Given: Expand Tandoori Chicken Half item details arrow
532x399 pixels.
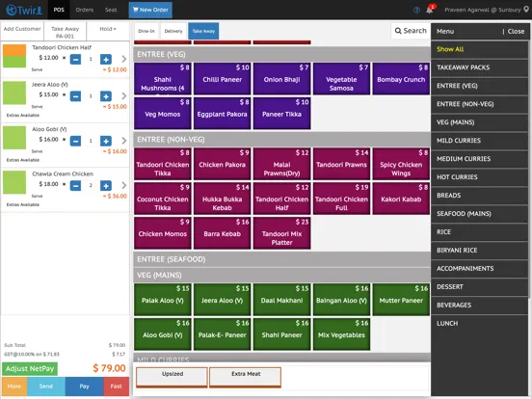Looking at the screenshot, I should coord(123,59).
